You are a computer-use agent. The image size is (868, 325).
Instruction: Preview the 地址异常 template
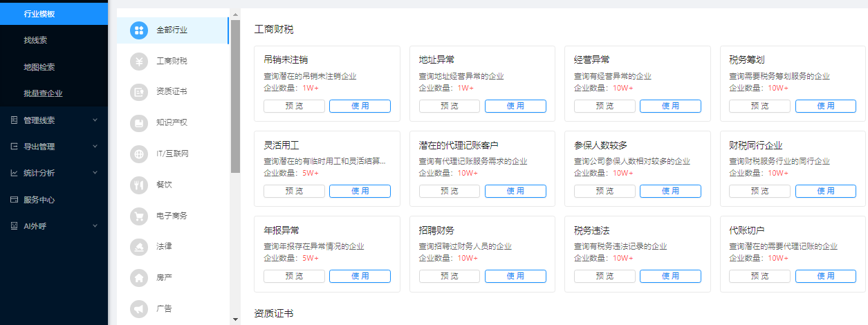[x=450, y=106]
